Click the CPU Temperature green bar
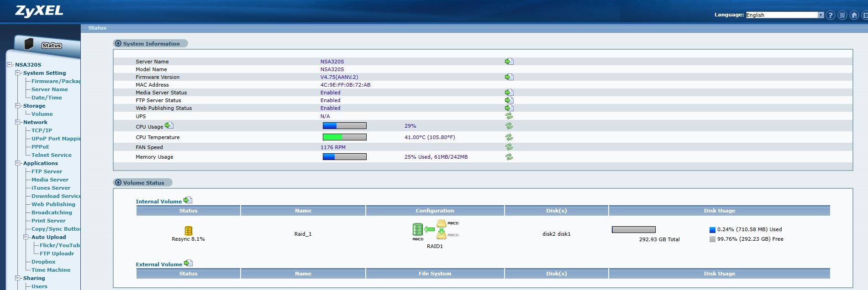 pyautogui.click(x=345, y=137)
